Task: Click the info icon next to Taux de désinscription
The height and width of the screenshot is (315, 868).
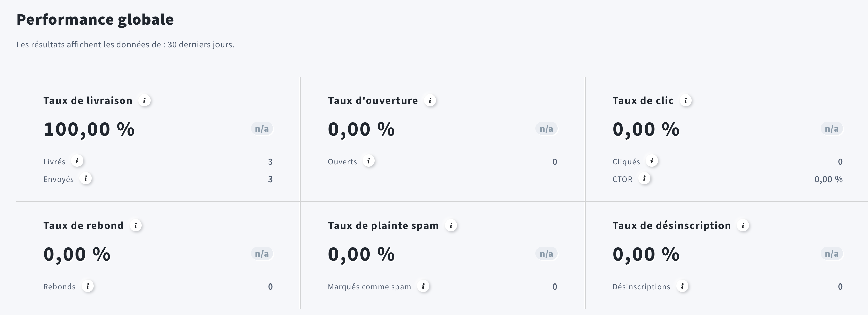Action: pyautogui.click(x=743, y=225)
